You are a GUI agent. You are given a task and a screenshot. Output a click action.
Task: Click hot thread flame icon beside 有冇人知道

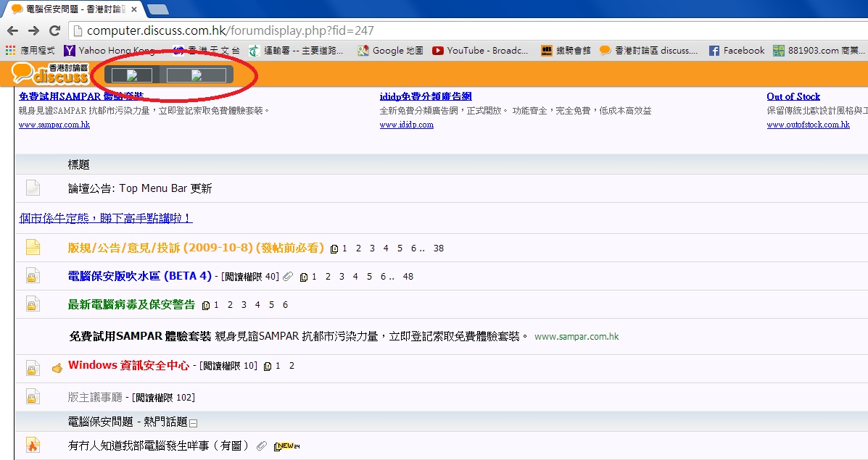click(33, 445)
